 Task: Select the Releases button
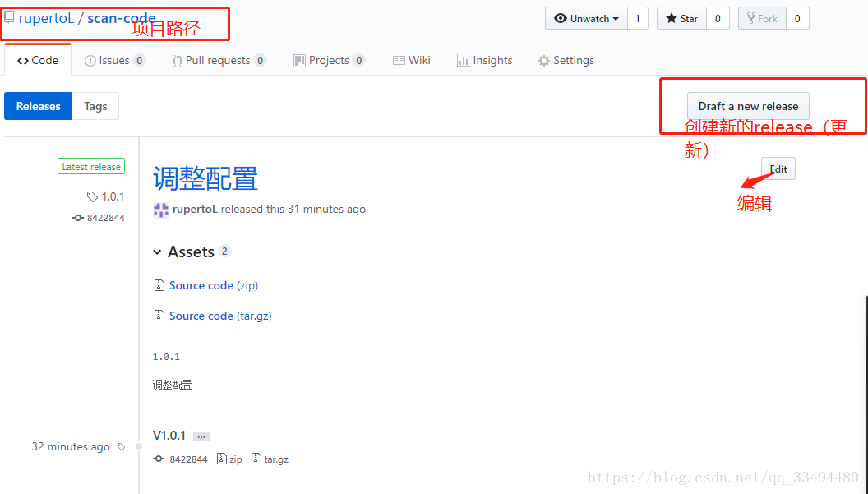tap(38, 106)
